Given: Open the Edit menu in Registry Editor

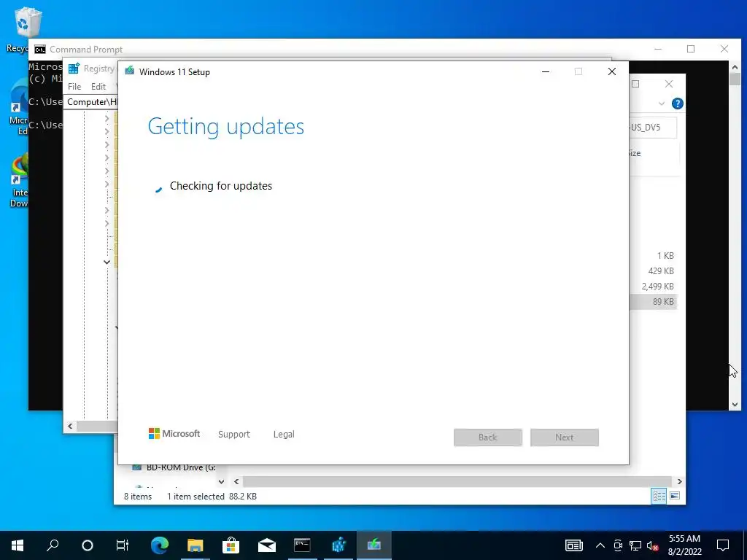Looking at the screenshot, I should (98, 87).
